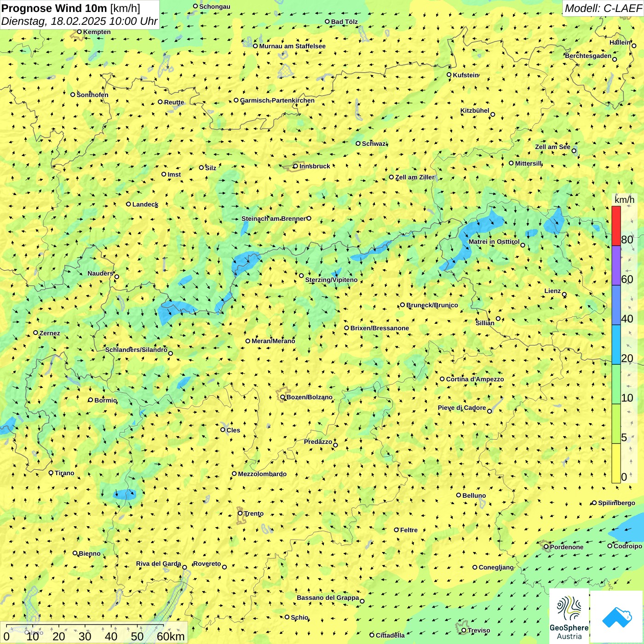644x644 pixels.
Task: Click the 'Zell am See' label
Action: 552,147
